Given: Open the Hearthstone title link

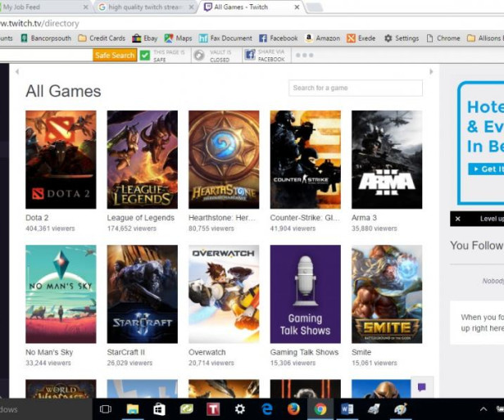Looking at the screenshot, I should coord(222,218).
